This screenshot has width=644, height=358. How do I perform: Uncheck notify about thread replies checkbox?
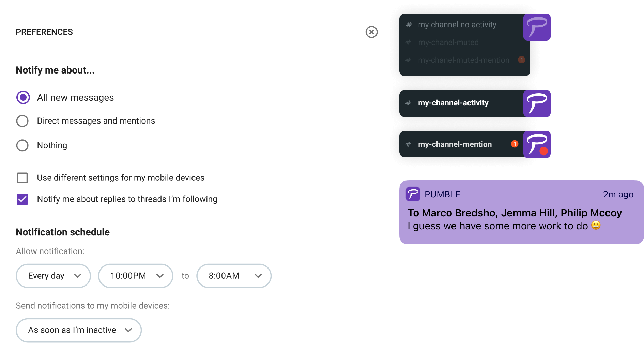coord(22,199)
